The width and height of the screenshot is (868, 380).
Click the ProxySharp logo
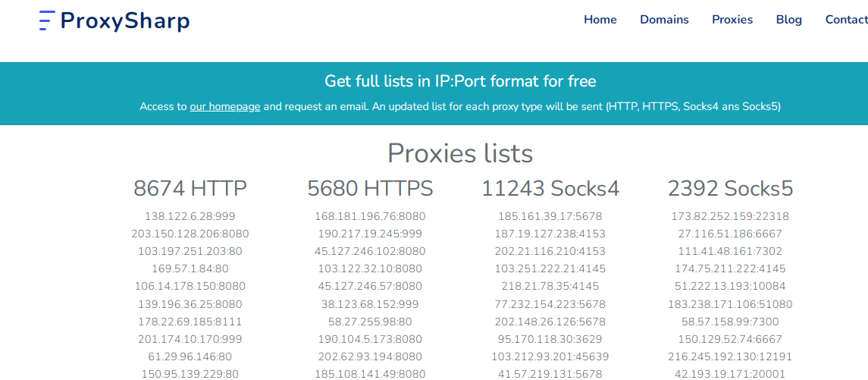point(114,21)
